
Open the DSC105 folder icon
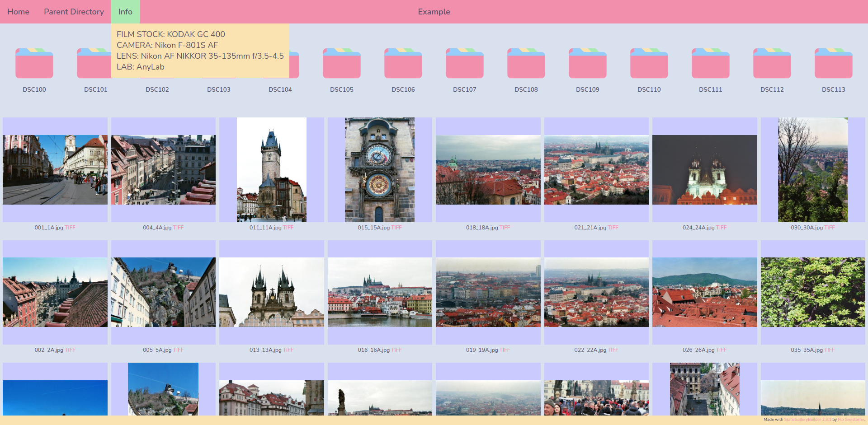pos(342,63)
